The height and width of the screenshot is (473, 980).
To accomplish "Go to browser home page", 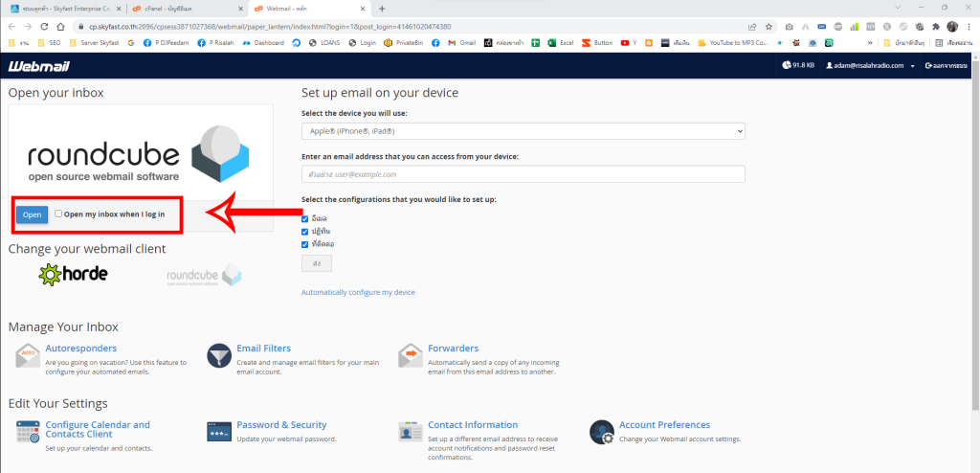I will [60, 27].
